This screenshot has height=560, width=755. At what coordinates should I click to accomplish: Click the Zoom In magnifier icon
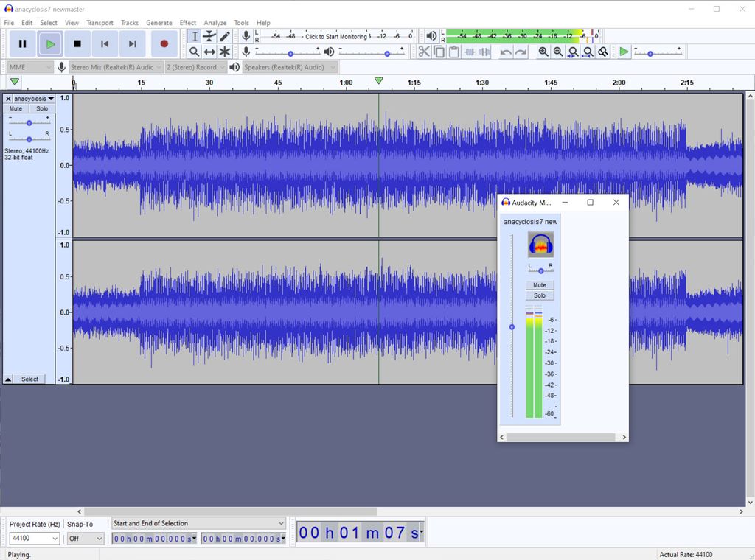click(x=543, y=52)
